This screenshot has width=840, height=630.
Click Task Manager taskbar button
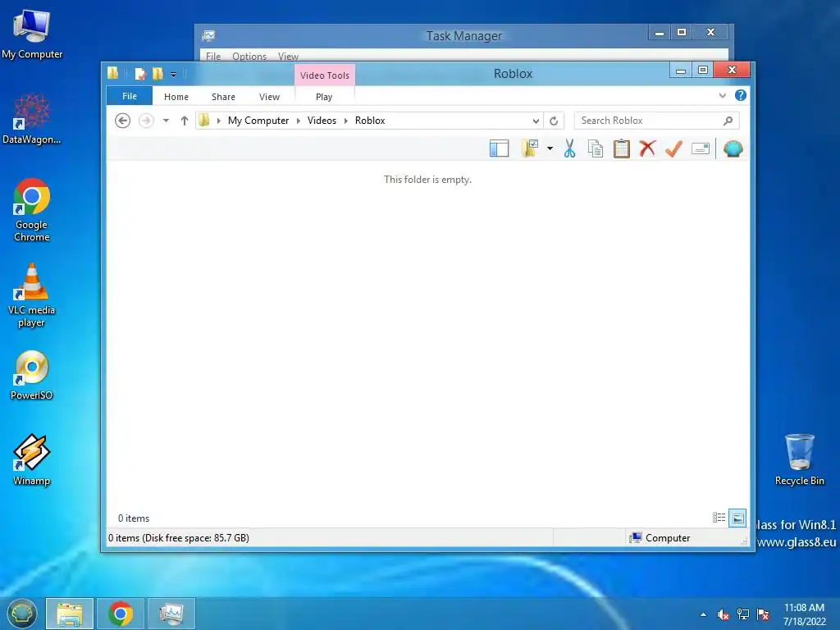point(171,614)
